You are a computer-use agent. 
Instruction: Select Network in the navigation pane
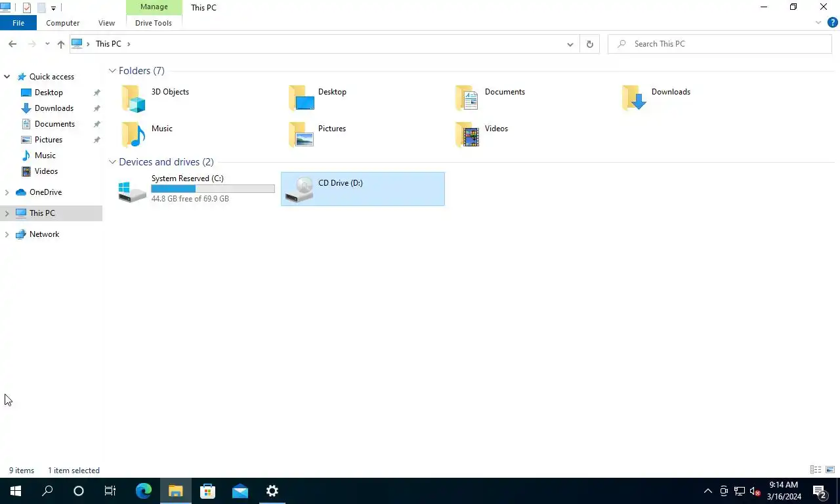click(x=44, y=234)
